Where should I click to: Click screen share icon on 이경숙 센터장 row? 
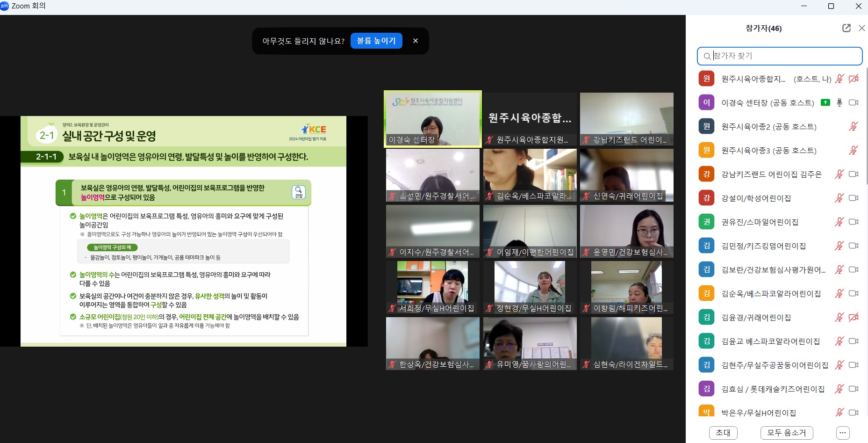(825, 102)
